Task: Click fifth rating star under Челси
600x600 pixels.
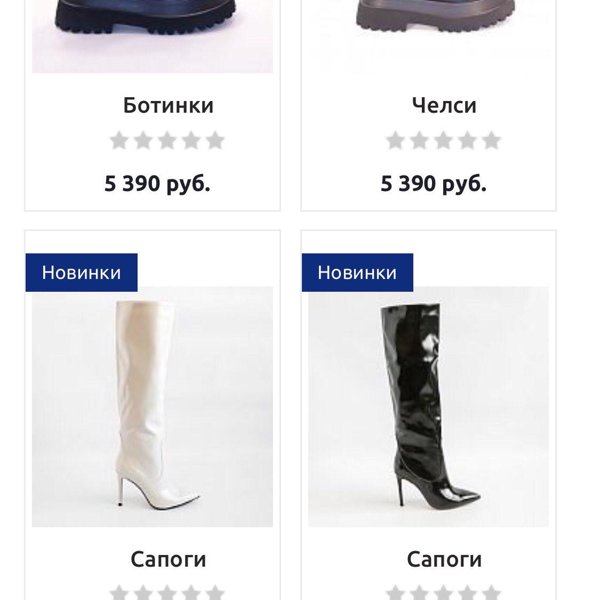Action: click(491, 140)
